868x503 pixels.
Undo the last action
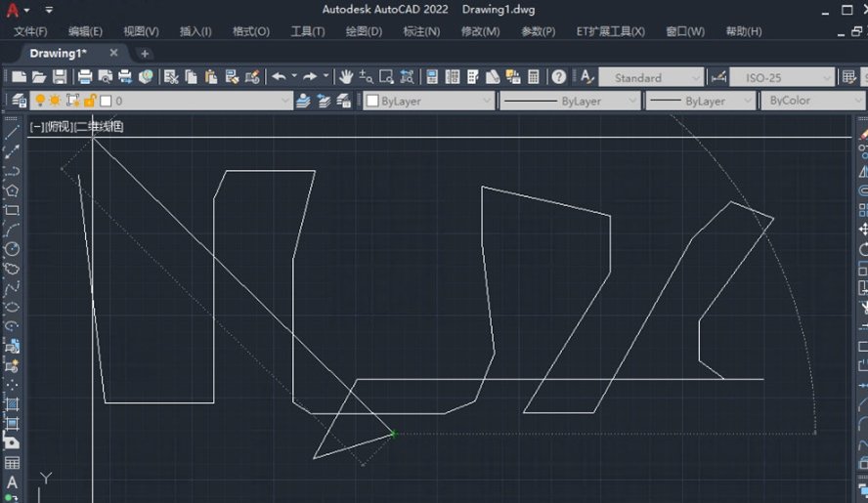tap(279, 76)
